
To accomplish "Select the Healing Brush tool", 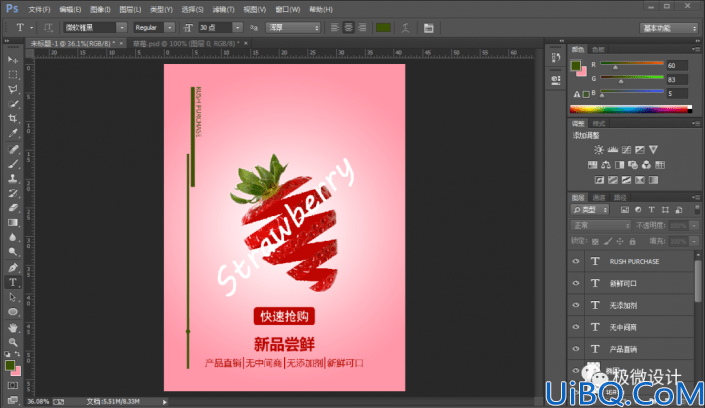I will click(13, 149).
